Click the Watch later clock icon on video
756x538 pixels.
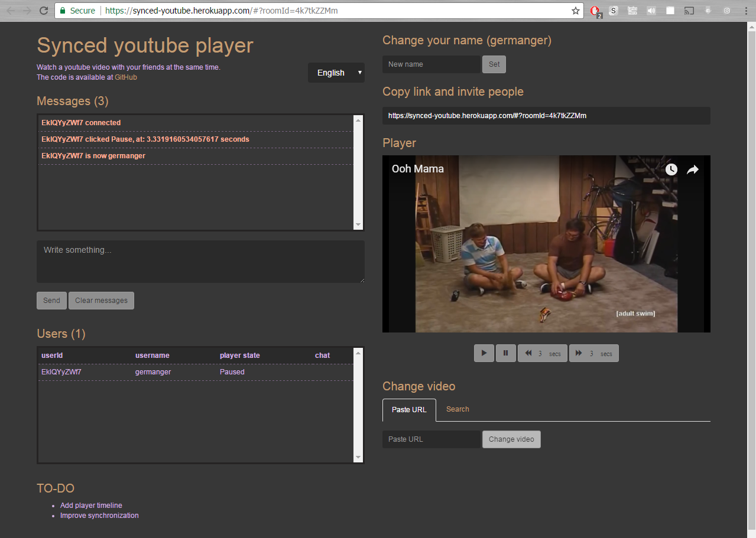pyautogui.click(x=671, y=169)
